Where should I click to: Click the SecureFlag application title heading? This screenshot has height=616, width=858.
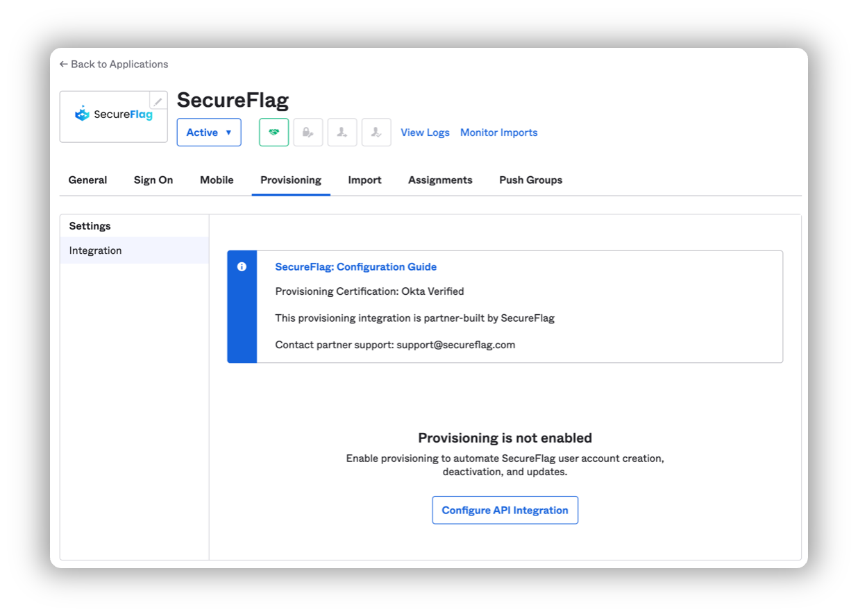pyautogui.click(x=233, y=101)
